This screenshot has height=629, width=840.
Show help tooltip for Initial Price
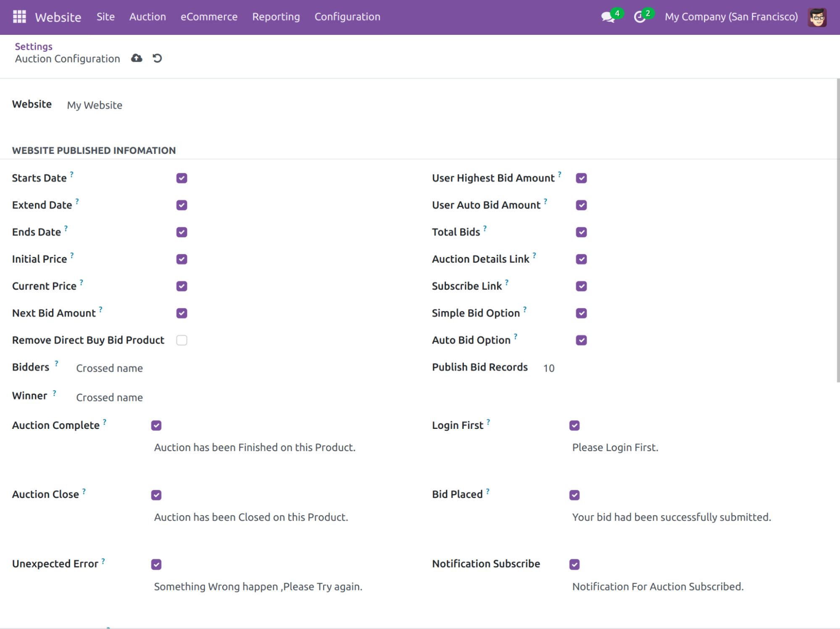[x=72, y=255]
